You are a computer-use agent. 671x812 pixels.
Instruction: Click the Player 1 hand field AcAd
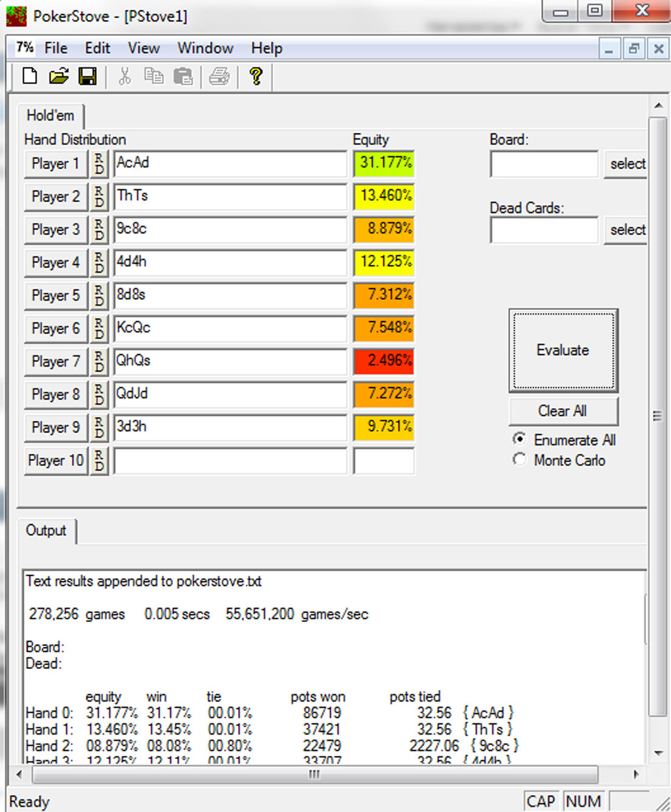pyautogui.click(x=230, y=164)
